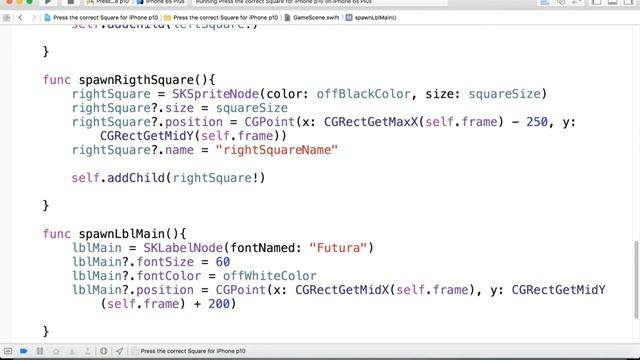
Task: Click SKSpriteNode in rightSquare assignment
Action: point(215,94)
